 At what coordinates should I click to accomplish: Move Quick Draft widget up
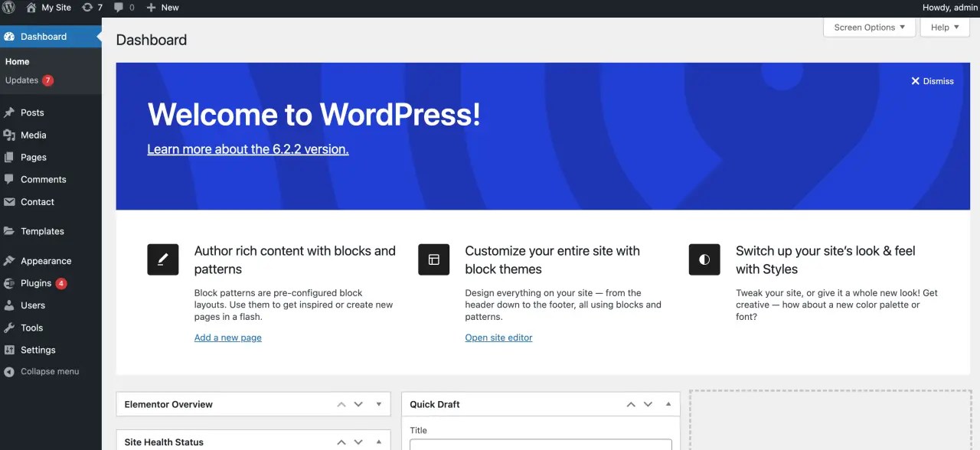[x=631, y=404]
